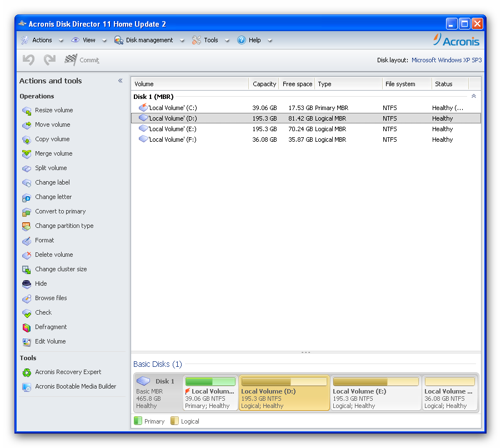Expand the Tools menu dropdown arrow
This screenshot has width=501, height=448.
[x=227, y=41]
